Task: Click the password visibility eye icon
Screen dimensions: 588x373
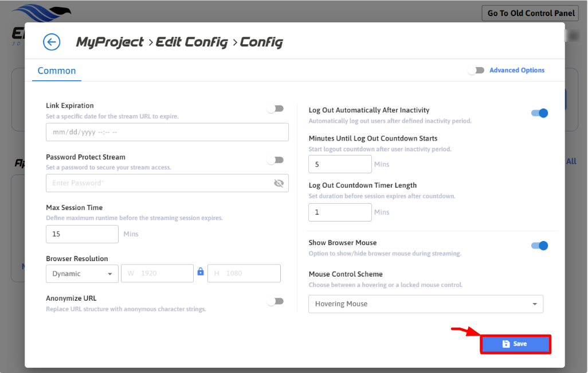Action: [x=279, y=183]
